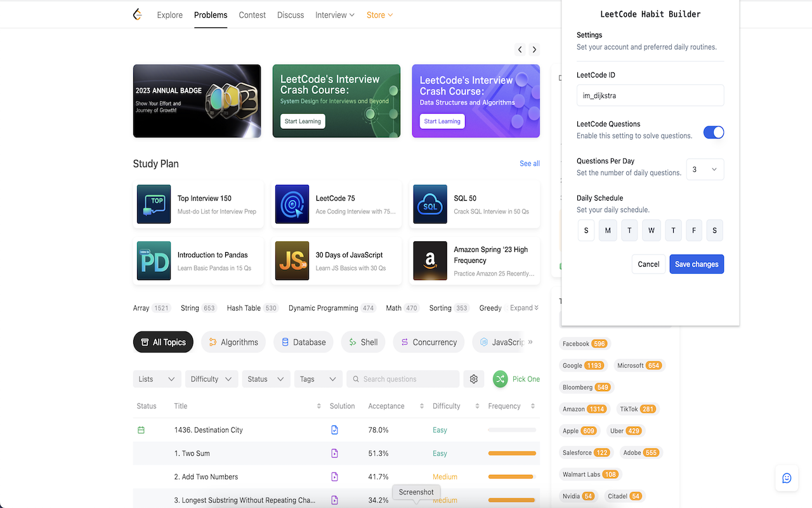
Task: Expand the topic tags list
Action: tap(524, 308)
